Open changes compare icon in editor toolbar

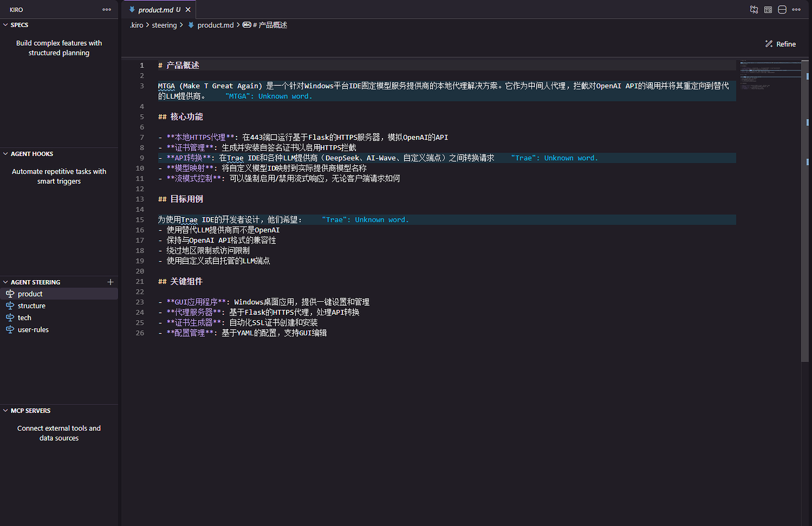(x=754, y=9)
